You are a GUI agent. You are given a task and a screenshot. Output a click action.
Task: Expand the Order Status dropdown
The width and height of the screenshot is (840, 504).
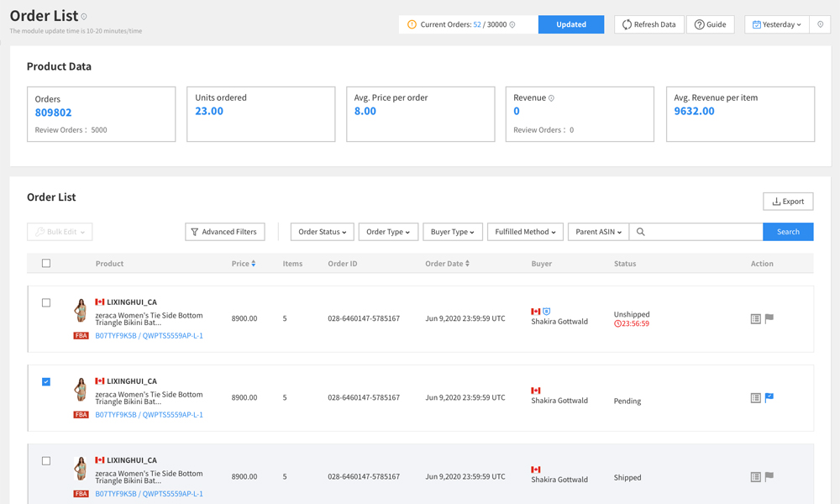(x=322, y=232)
